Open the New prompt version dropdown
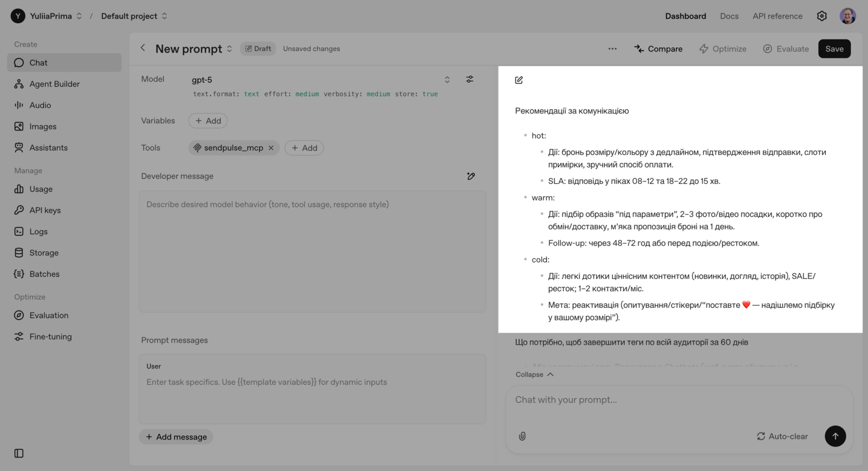This screenshot has height=471, width=868. coord(229,49)
